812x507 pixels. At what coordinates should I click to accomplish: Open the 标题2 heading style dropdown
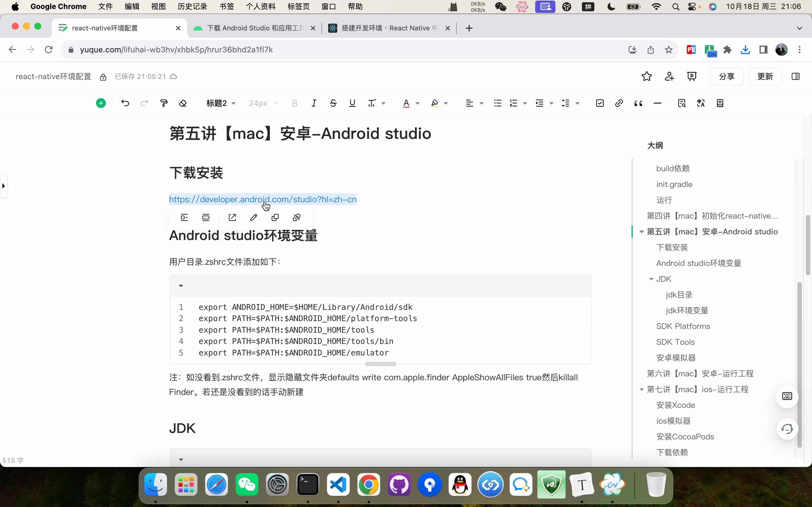[x=220, y=103]
